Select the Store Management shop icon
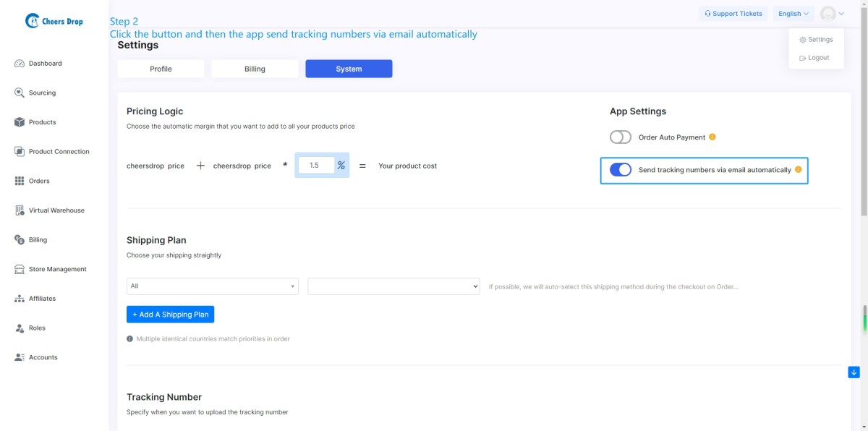Screen dimensions: 868x431 pos(20,269)
